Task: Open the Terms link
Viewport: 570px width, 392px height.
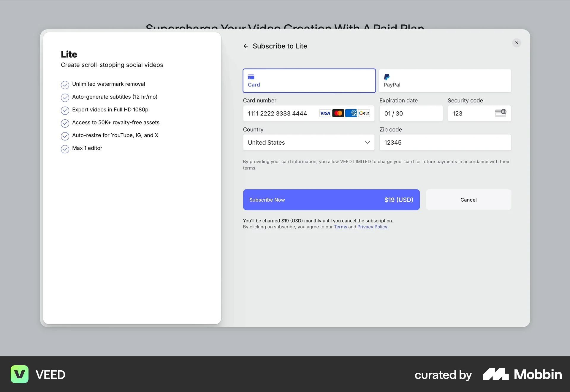Action: pyautogui.click(x=340, y=227)
